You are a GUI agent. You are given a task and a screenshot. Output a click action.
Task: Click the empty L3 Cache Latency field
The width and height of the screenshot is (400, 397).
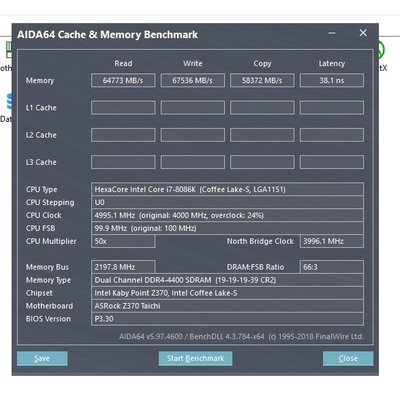(332, 162)
